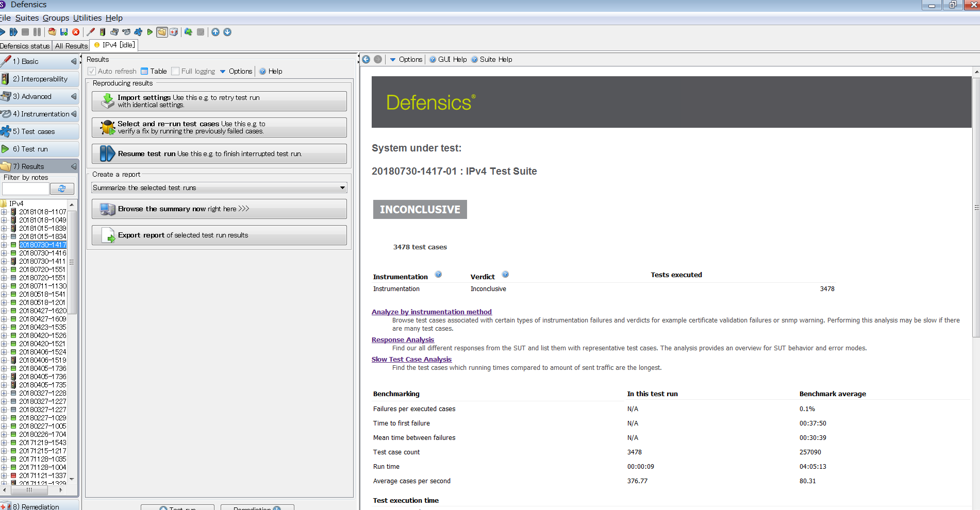
Task: Click the Import settings button
Action: coord(219,101)
